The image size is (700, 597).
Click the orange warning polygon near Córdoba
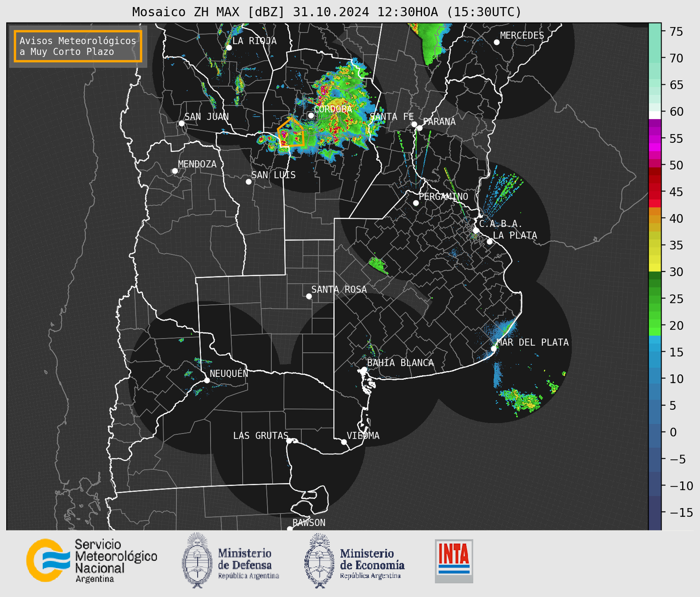tap(291, 132)
